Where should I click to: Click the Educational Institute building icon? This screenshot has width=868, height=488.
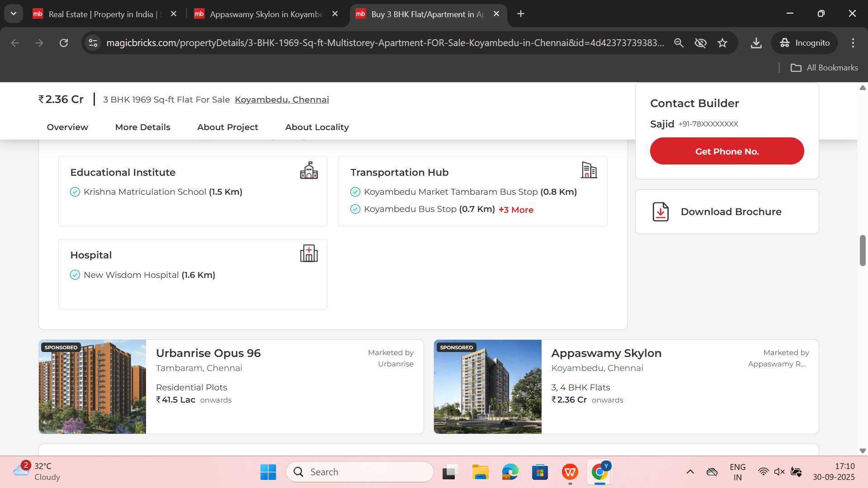pyautogui.click(x=309, y=170)
